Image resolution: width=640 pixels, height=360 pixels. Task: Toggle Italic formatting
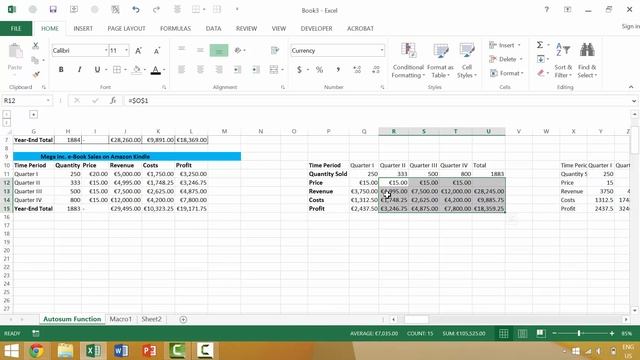[79, 70]
